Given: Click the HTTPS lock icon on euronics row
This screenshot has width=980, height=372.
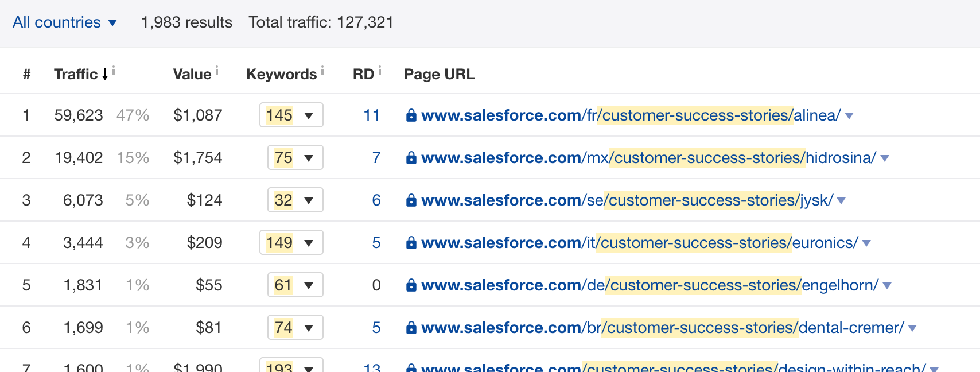Looking at the screenshot, I should (x=411, y=243).
